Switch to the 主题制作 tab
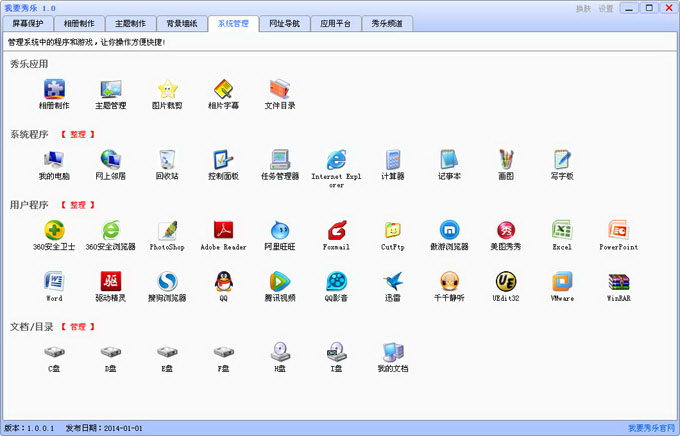 point(130,24)
